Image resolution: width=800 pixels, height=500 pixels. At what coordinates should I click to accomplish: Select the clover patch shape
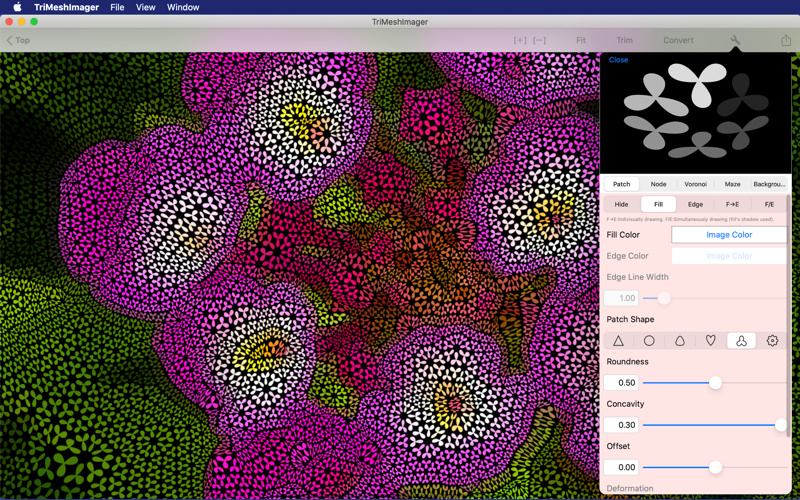tap(741, 341)
